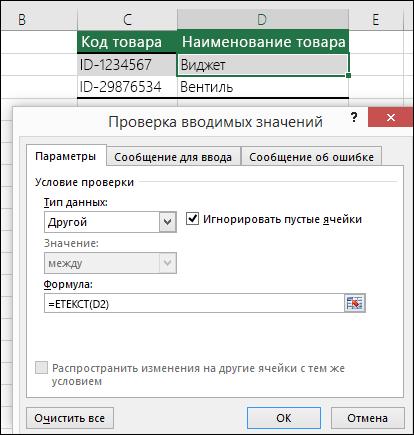Image resolution: width=414 pixels, height=435 pixels.
Task: Click the Наименование товара header cell
Action: click(x=263, y=42)
